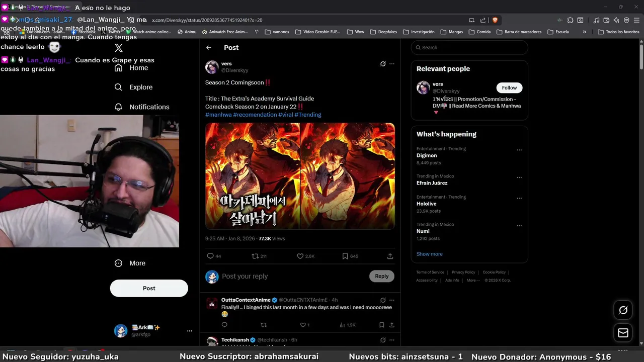Click Grok icon on Techikansh reply
The height and width of the screenshot is (362, 644).
point(383,340)
